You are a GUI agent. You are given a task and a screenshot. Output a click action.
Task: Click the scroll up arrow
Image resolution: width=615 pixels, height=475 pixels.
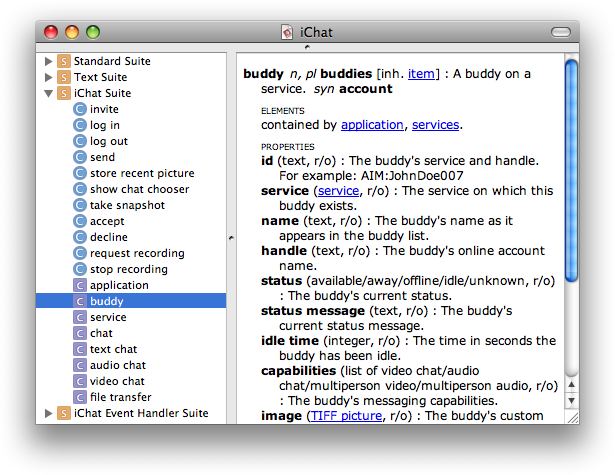click(571, 384)
